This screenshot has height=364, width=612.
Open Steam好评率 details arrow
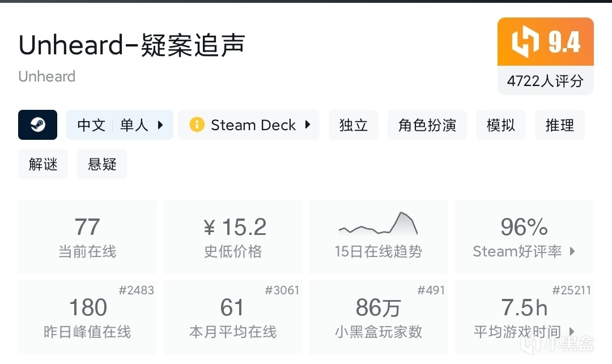(x=572, y=251)
